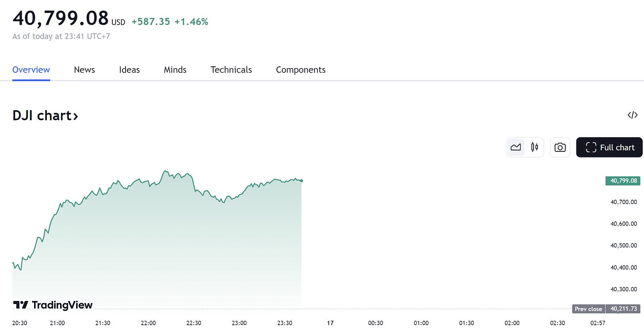Select the Overview tab
This screenshot has width=644, height=331.
tap(31, 70)
